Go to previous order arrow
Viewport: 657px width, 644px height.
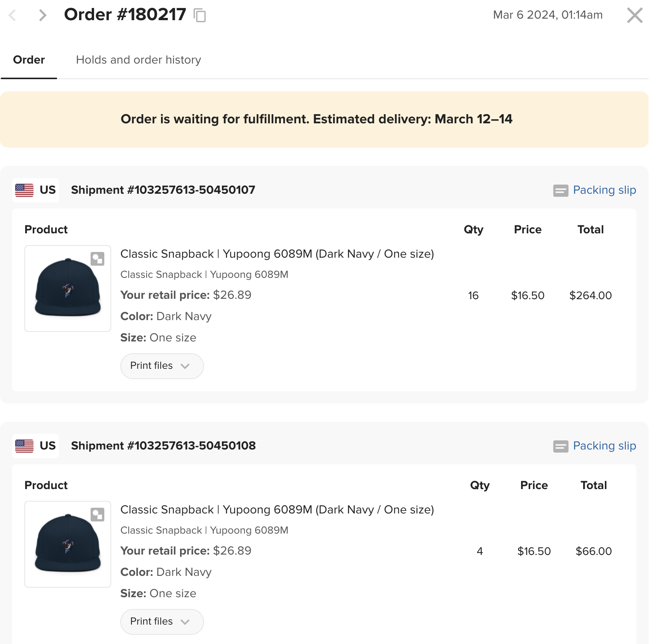pyautogui.click(x=13, y=16)
